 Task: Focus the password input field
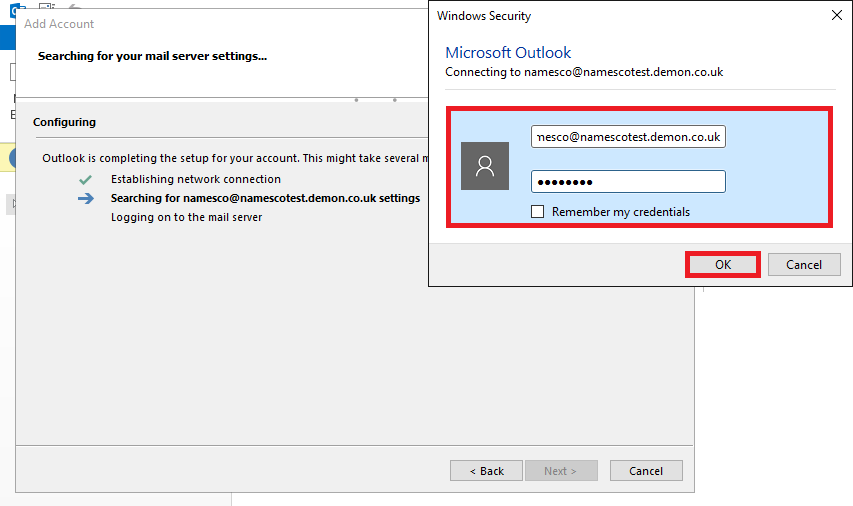628,182
